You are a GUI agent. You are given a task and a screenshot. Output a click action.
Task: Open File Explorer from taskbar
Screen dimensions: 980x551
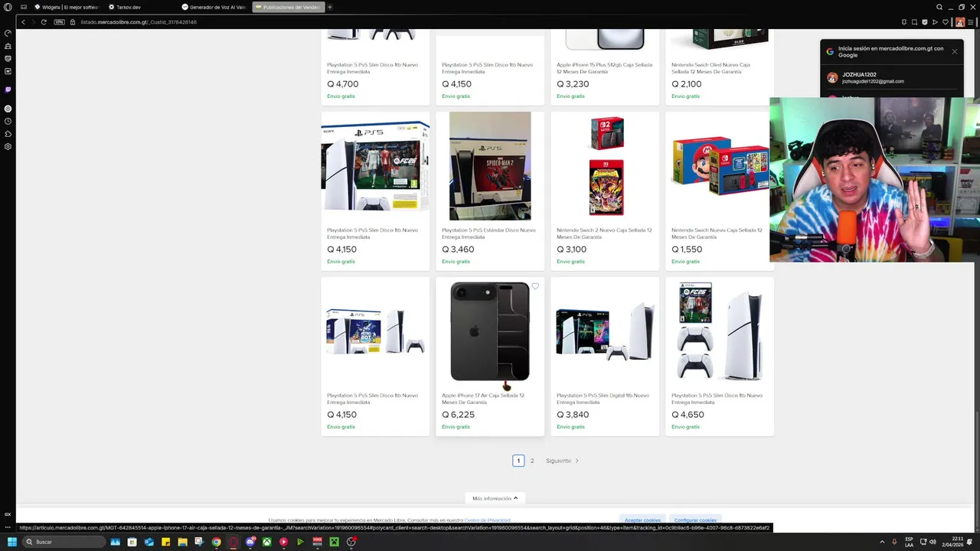(182, 542)
